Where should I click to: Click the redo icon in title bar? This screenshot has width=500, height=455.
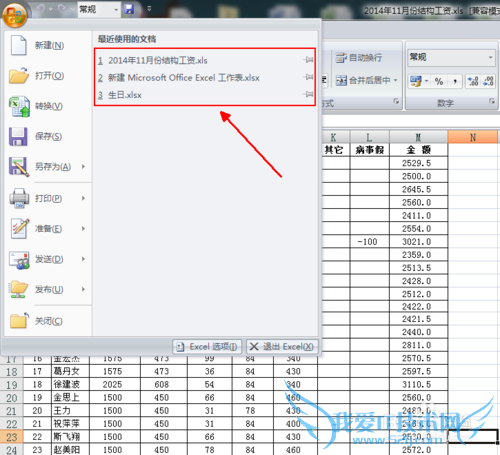[62, 9]
